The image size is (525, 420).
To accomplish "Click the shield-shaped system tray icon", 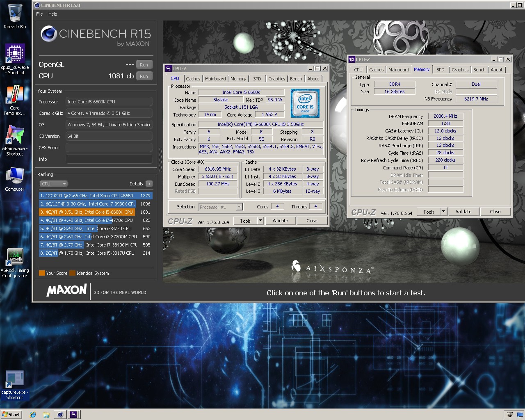I will [x=510, y=415].
